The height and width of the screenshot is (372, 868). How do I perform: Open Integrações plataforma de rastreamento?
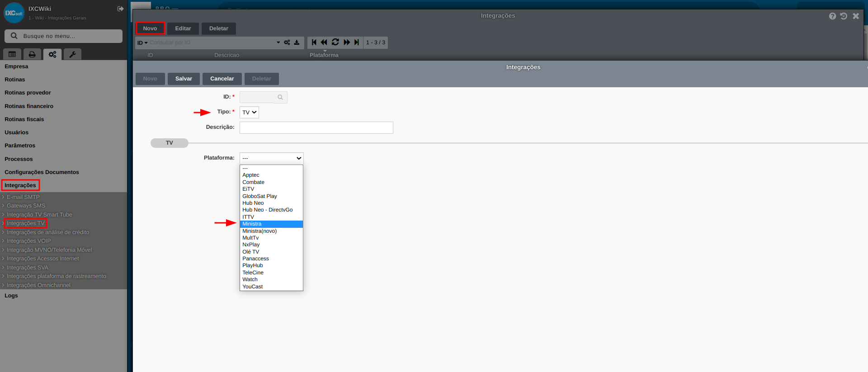(x=56, y=276)
